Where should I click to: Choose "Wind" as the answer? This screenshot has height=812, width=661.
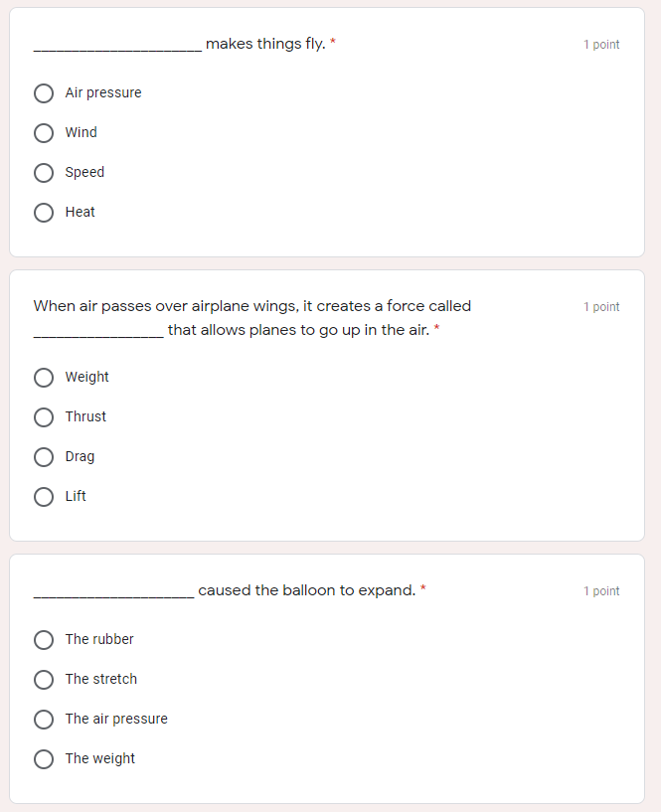tap(44, 133)
